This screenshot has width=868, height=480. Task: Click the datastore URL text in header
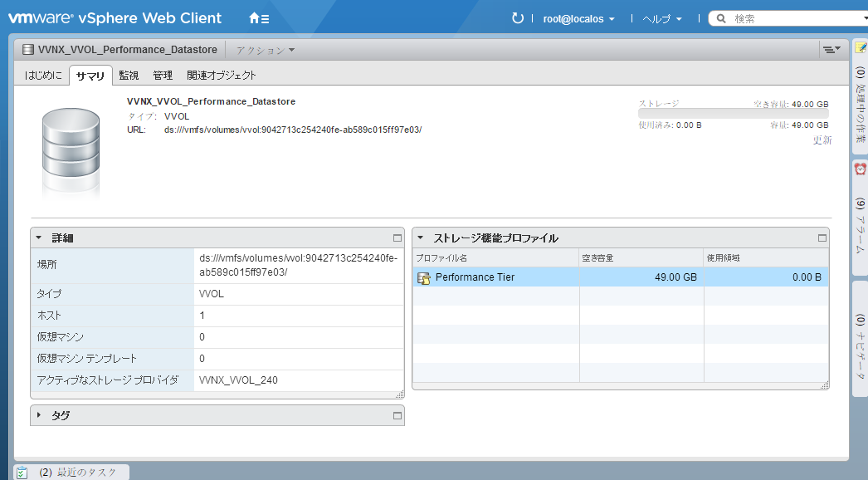point(293,130)
